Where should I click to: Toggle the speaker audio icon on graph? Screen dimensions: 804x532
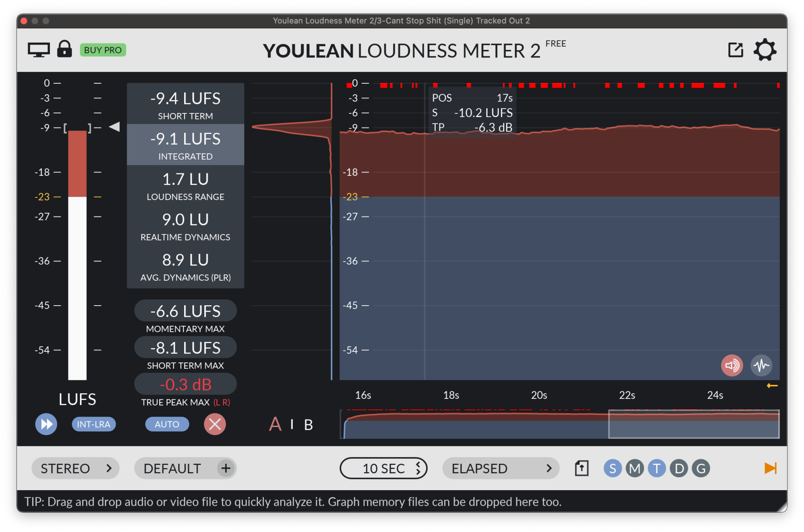pyautogui.click(x=732, y=366)
